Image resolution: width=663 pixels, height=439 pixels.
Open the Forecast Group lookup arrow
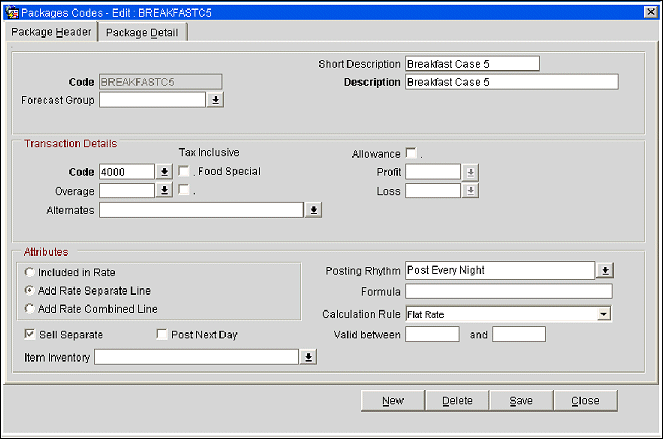pos(216,100)
